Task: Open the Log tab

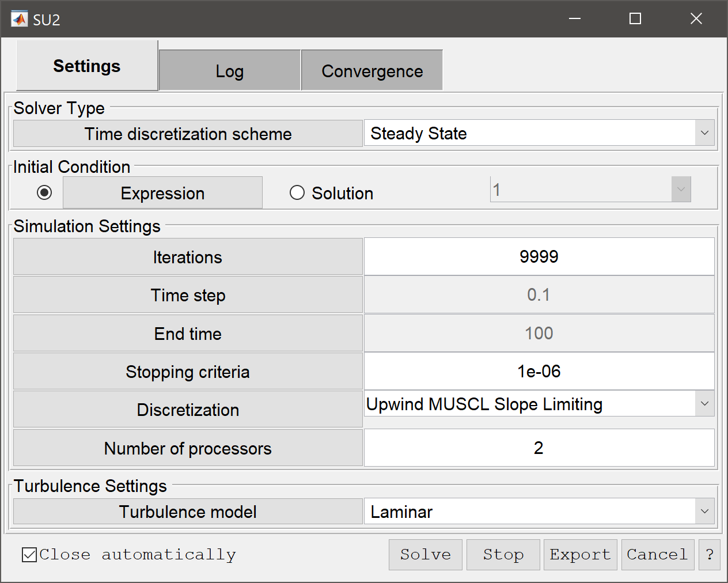Action: pos(230,70)
